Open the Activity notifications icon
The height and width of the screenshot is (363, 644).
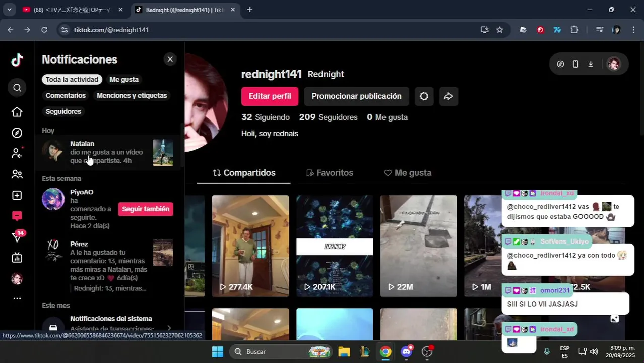click(17, 216)
